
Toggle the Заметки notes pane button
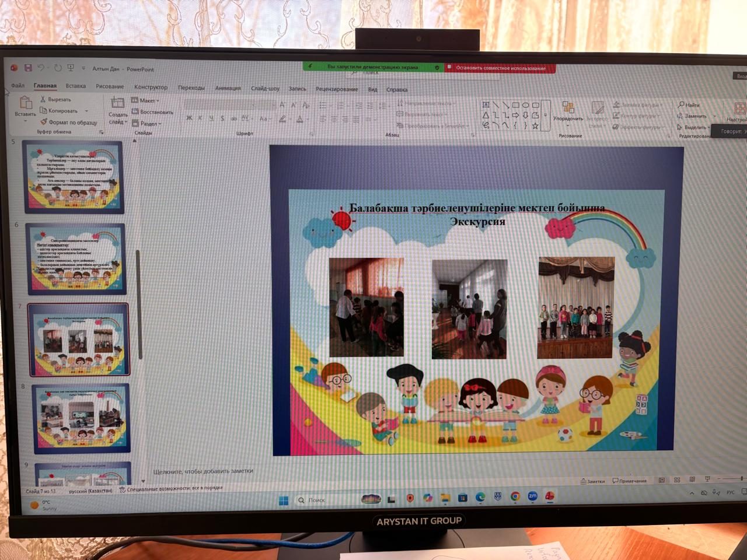point(592,481)
